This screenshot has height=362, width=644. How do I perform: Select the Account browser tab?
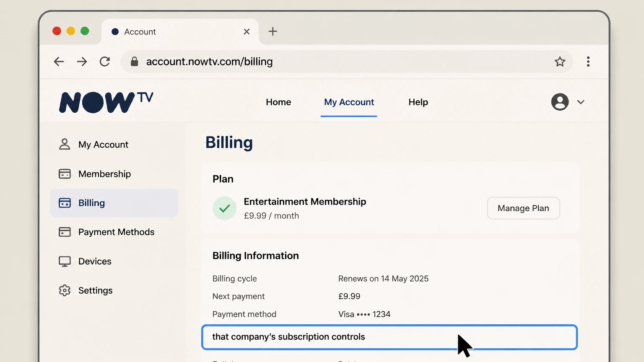pyautogui.click(x=180, y=32)
